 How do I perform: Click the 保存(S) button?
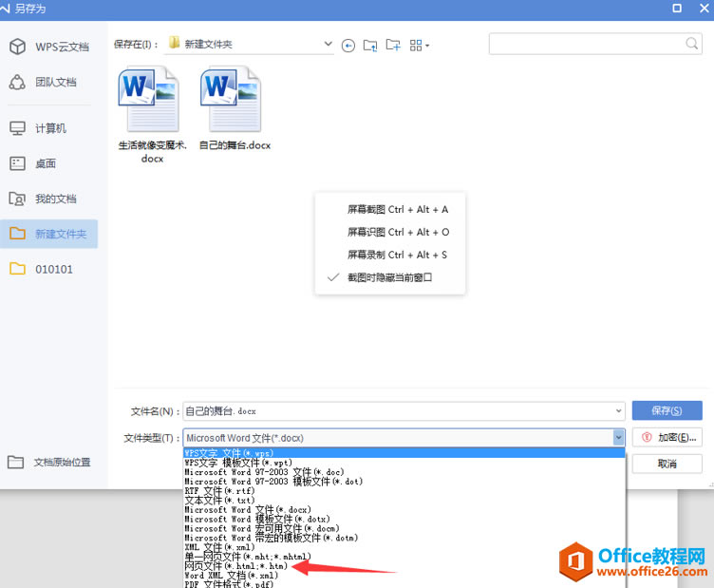(x=667, y=410)
